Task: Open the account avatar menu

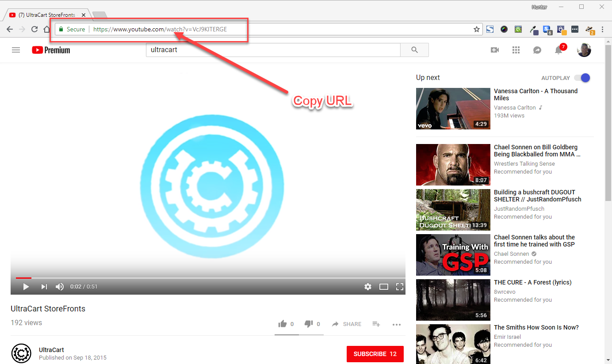Action: click(x=584, y=50)
